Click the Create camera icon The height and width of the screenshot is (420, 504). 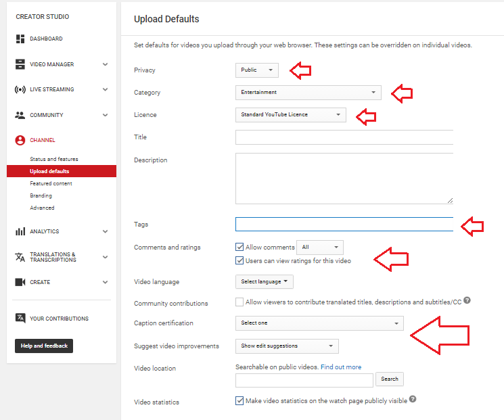(20, 282)
